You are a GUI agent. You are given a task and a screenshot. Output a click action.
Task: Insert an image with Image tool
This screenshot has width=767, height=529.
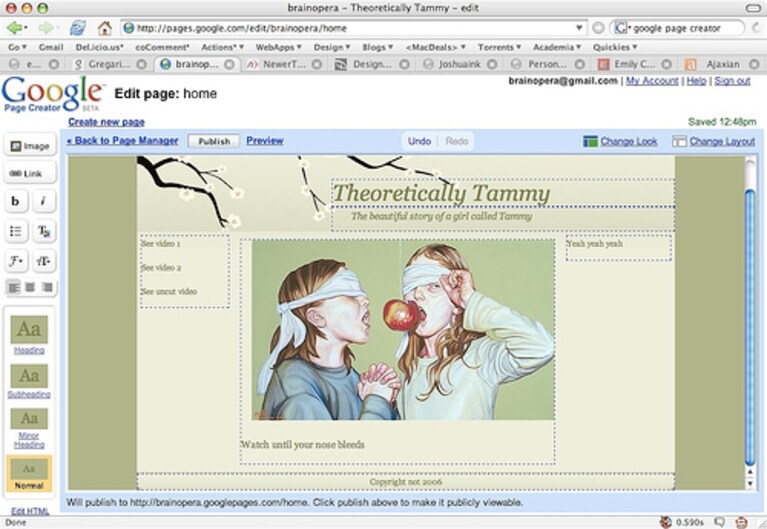[30, 146]
